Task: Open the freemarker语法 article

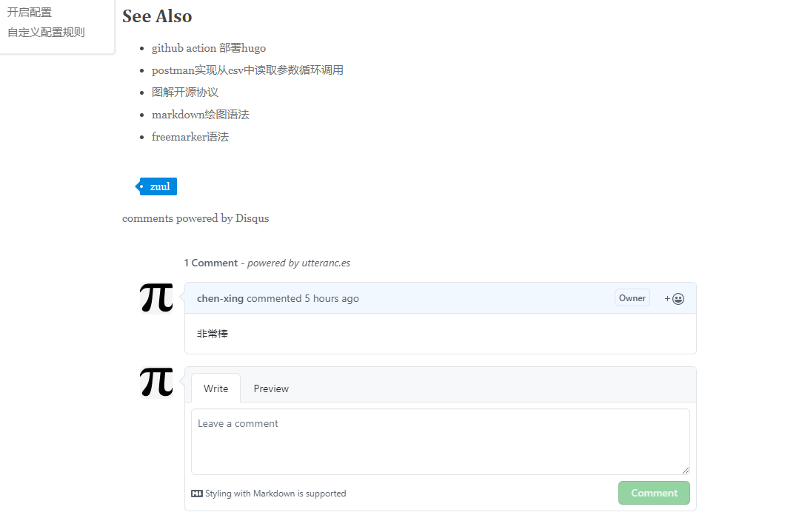Action: pyautogui.click(x=190, y=136)
